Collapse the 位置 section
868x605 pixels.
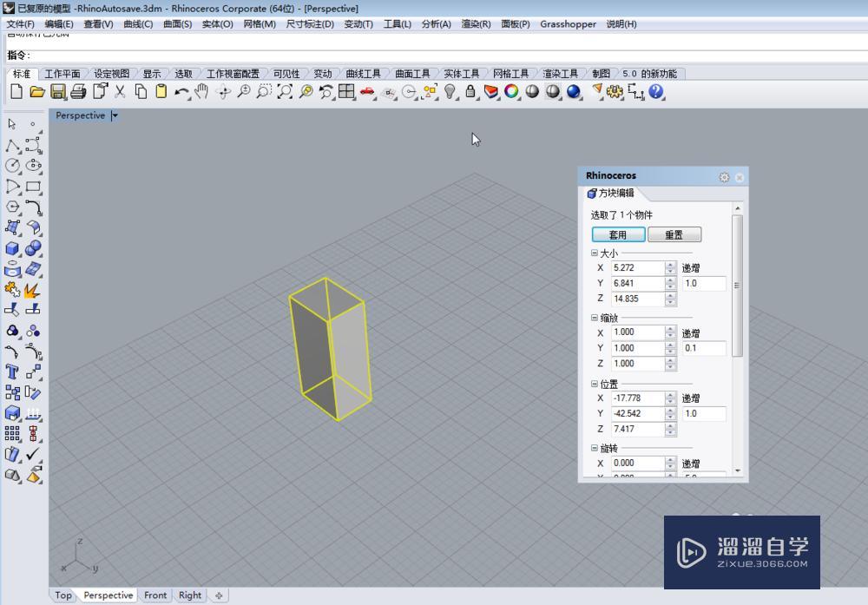(x=595, y=384)
